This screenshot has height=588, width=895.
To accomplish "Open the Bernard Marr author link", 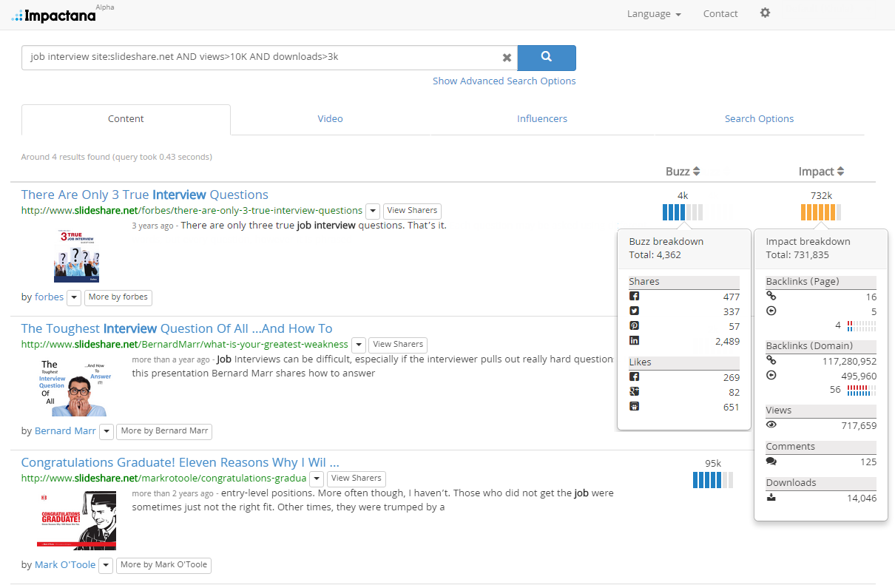I will point(65,431).
